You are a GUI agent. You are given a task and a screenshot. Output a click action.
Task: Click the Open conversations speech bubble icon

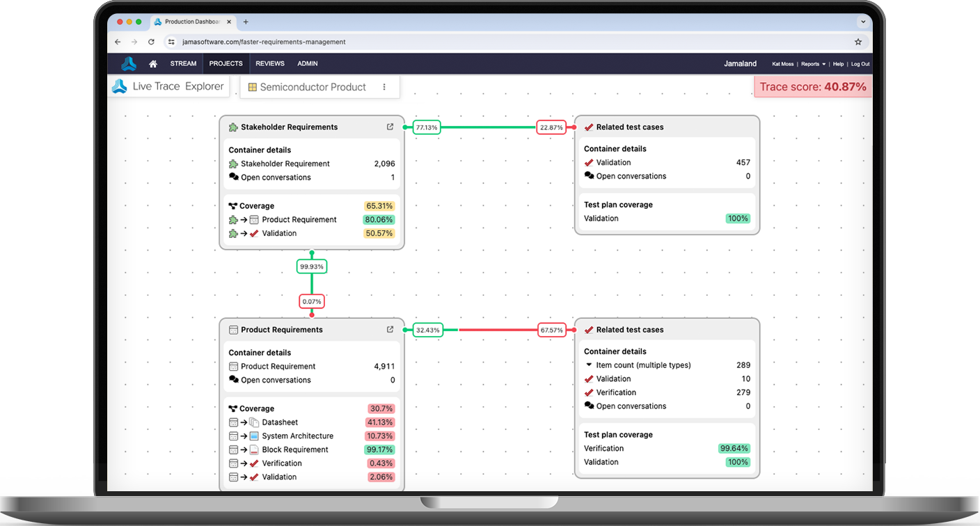click(233, 177)
